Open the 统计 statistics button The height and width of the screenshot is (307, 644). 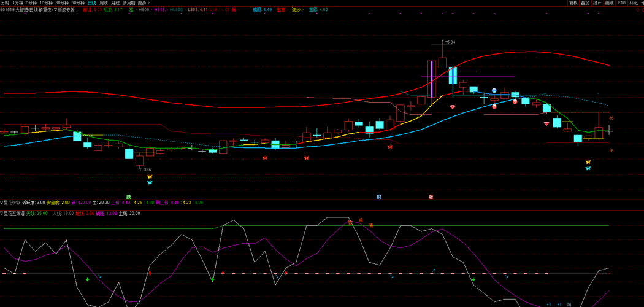point(597,2)
